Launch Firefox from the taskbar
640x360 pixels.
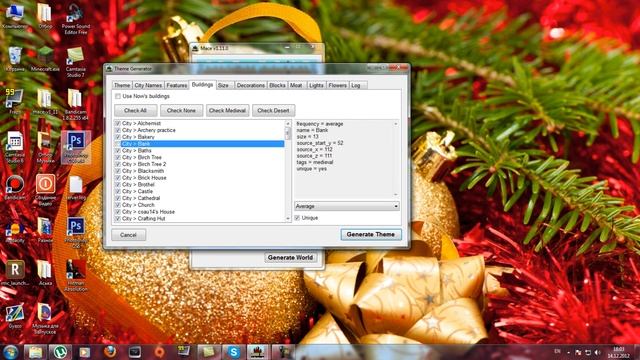110,352
